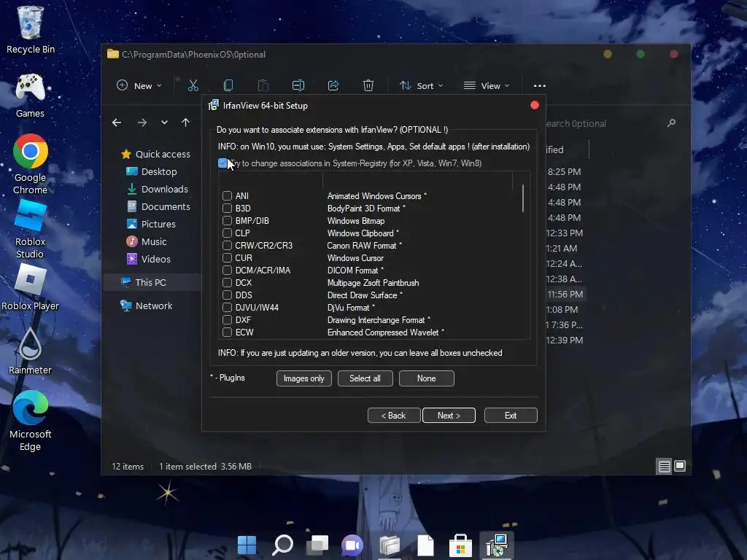The image size is (747, 560).
Task: Check the DDS extension box
Action: click(x=228, y=295)
